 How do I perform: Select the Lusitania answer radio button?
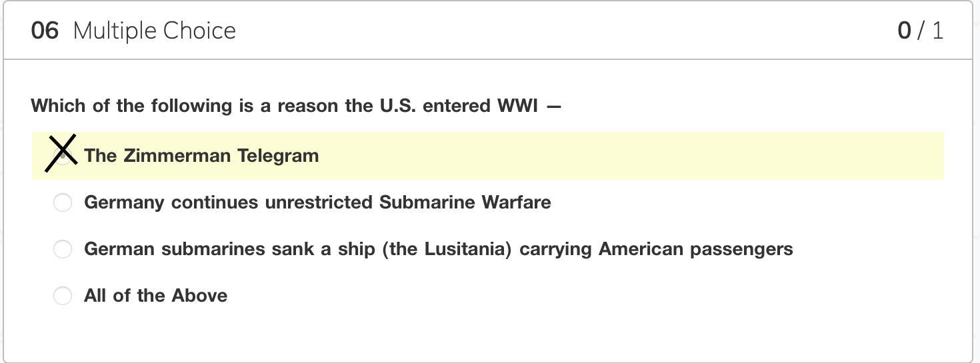pyautogui.click(x=63, y=249)
